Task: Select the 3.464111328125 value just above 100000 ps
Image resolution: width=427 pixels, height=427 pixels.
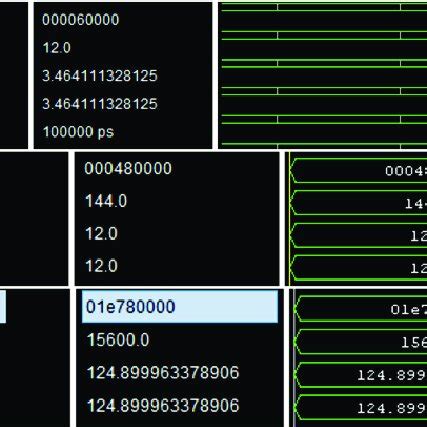Action: [100, 104]
